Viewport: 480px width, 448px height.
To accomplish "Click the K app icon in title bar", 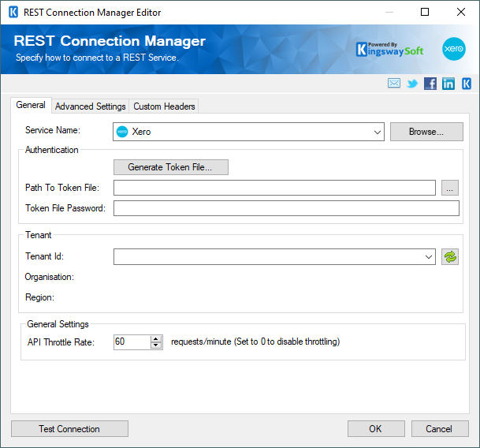I will point(13,13).
